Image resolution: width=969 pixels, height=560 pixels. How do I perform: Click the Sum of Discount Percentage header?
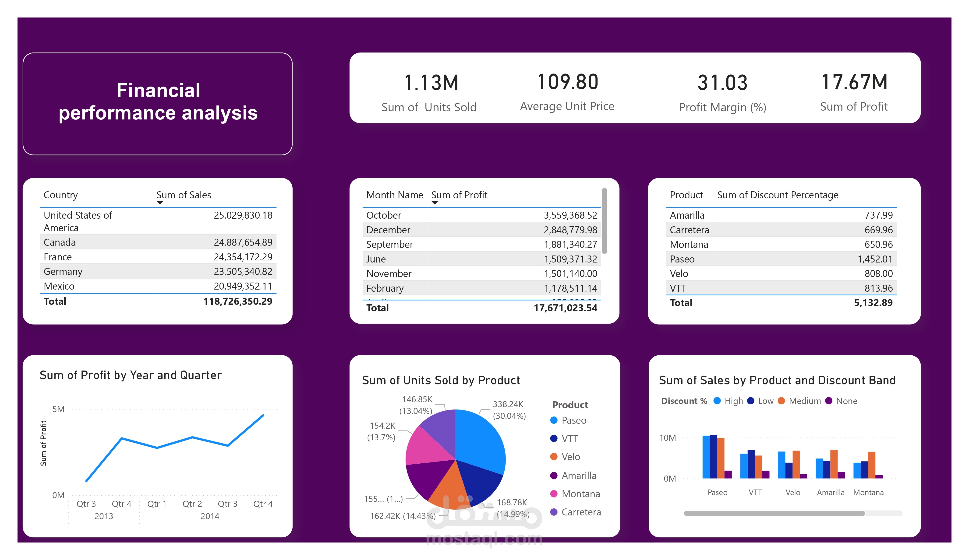click(778, 195)
